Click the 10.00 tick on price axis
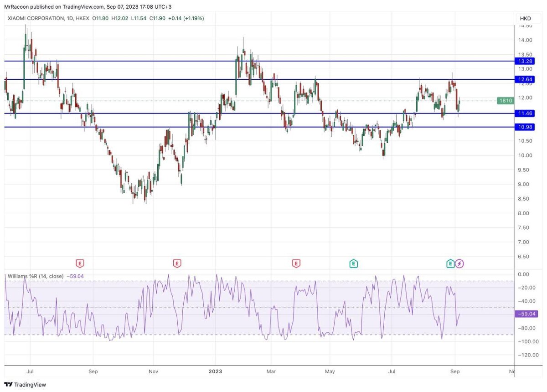The width and height of the screenshot is (547, 392). point(525,155)
